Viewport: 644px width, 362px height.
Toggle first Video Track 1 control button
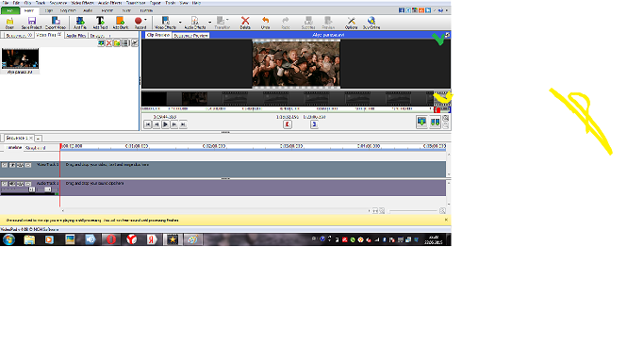click(x=5, y=165)
